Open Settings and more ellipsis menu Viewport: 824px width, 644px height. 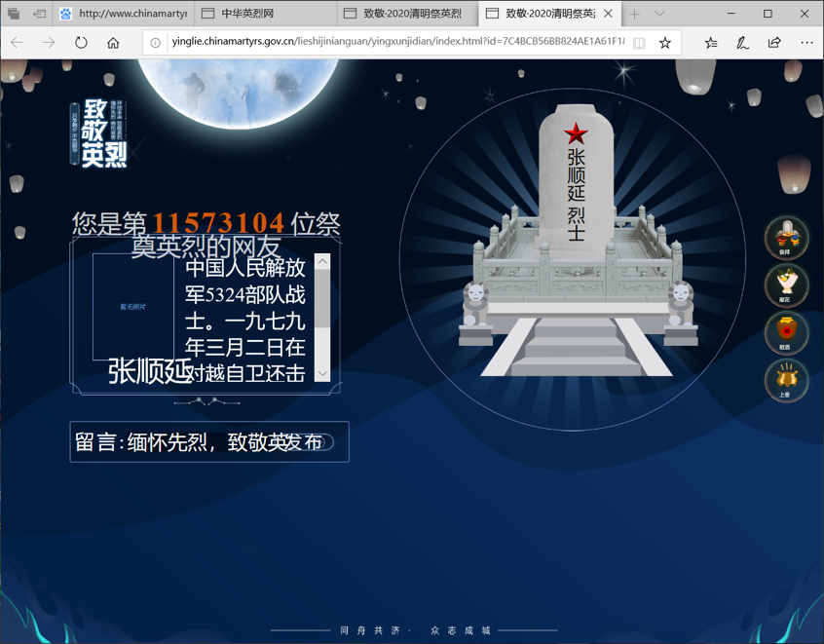806,43
